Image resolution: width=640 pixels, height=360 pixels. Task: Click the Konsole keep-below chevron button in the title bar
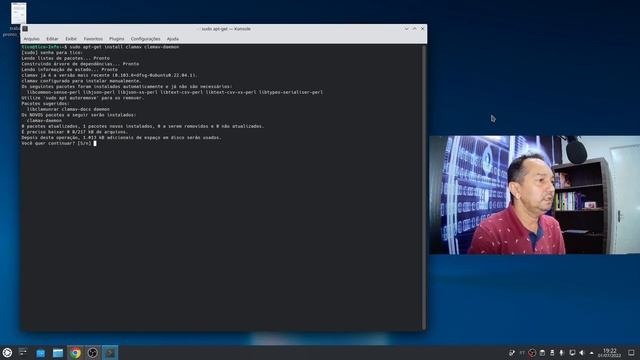[407, 29]
